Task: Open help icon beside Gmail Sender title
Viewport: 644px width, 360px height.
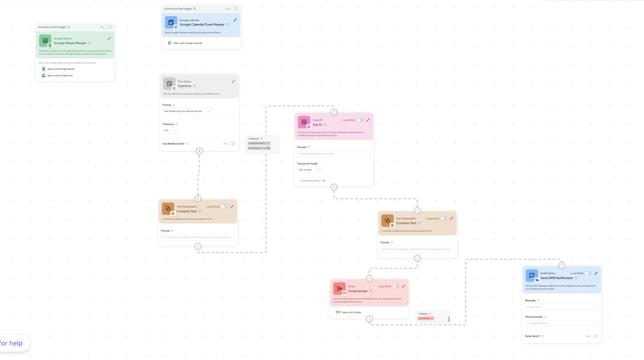Action: tap(371, 291)
